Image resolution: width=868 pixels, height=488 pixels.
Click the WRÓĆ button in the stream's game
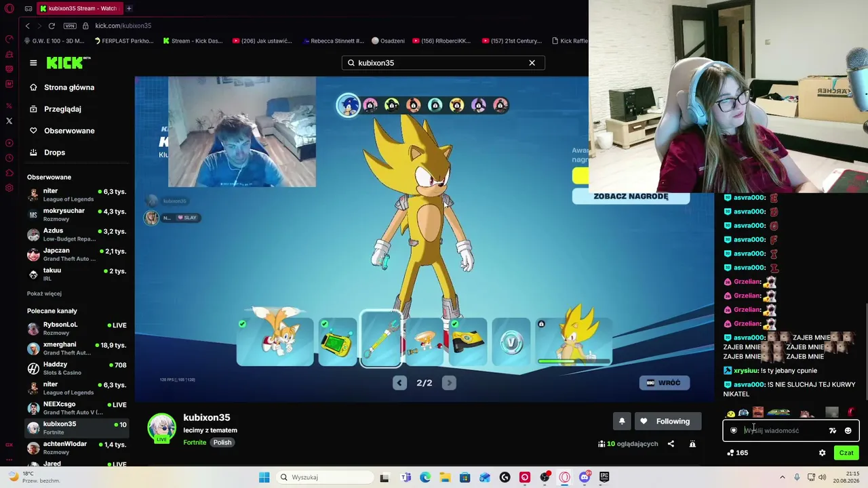(664, 383)
